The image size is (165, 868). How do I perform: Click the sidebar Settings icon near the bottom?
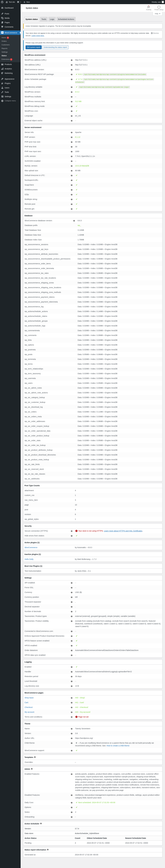(x=2, y=96)
